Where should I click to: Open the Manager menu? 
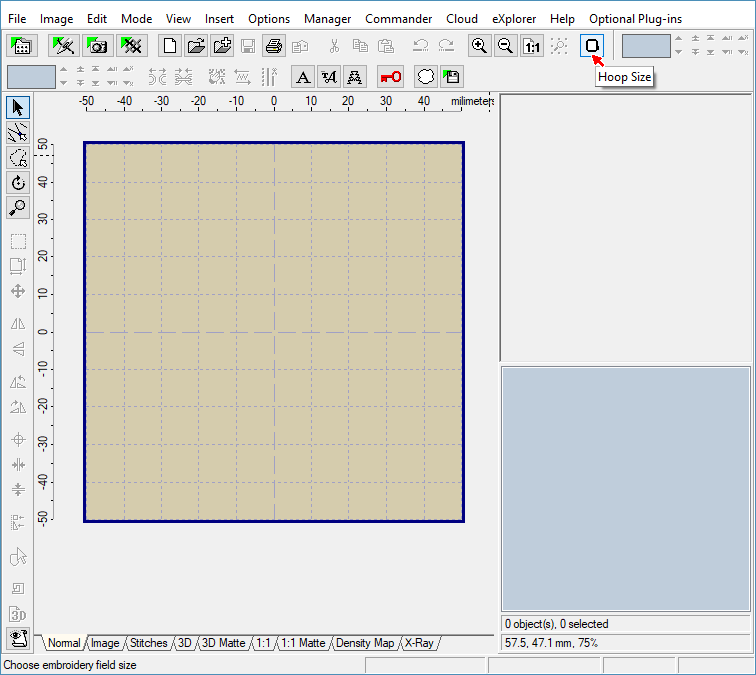coord(327,19)
